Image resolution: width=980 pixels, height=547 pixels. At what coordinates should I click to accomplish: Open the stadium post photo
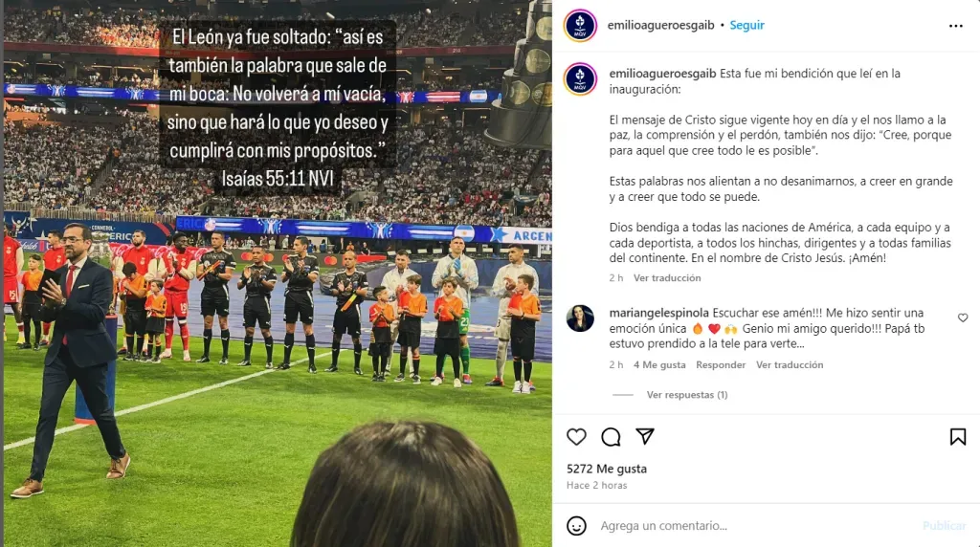(x=278, y=273)
